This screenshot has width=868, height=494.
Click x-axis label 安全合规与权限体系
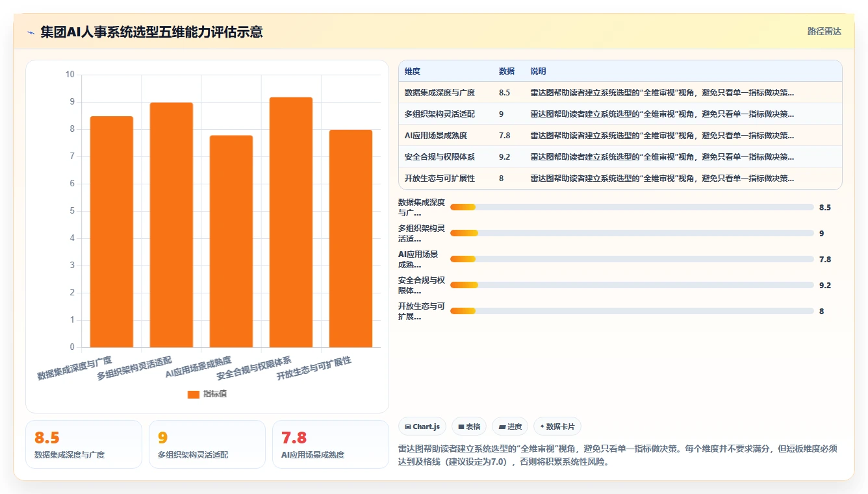pos(254,368)
